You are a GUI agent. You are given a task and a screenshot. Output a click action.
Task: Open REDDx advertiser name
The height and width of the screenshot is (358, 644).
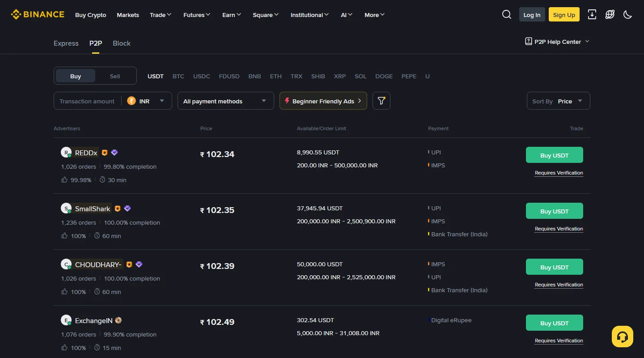point(86,153)
